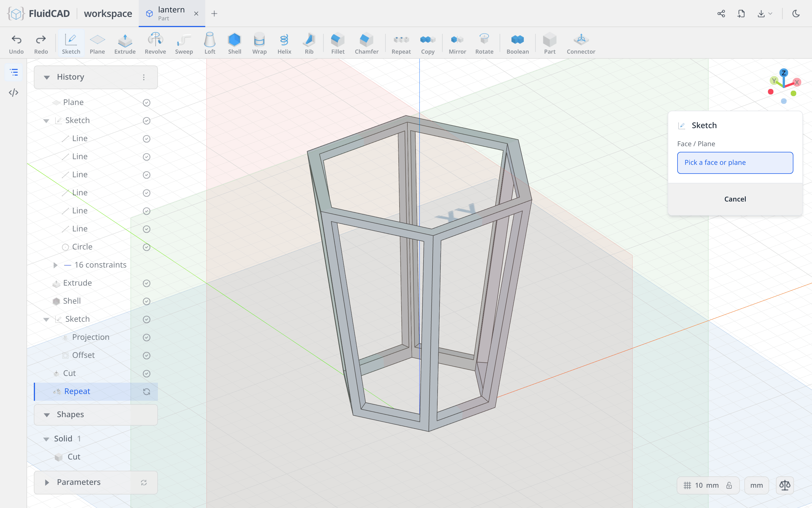
Task: Collapse the History panel
Action: click(47, 77)
